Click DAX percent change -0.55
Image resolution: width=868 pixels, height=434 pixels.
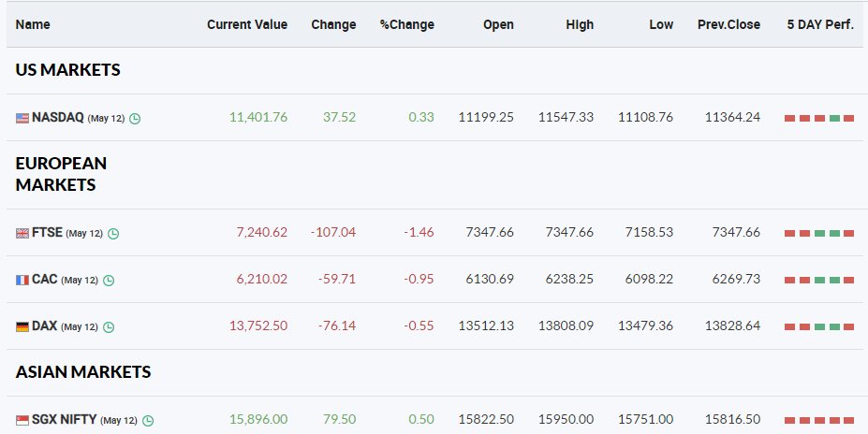tap(419, 325)
